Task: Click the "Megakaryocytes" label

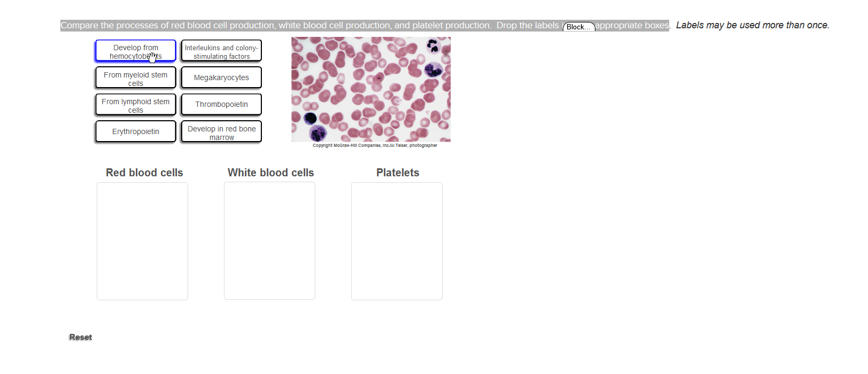Action: 221,77
